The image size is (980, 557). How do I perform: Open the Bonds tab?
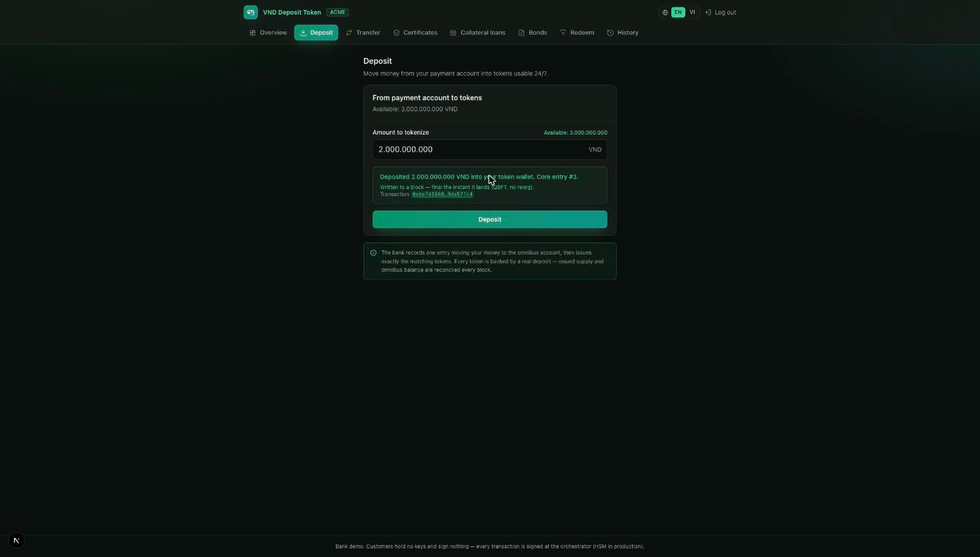[x=533, y=33]
